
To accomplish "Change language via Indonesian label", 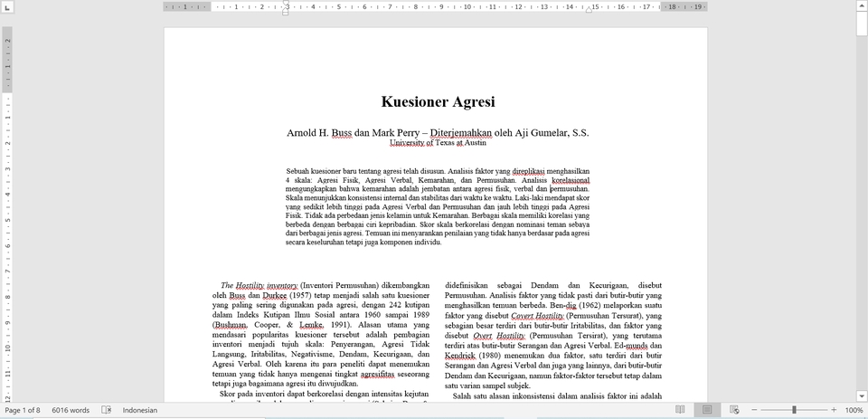I will click(140, 410).
